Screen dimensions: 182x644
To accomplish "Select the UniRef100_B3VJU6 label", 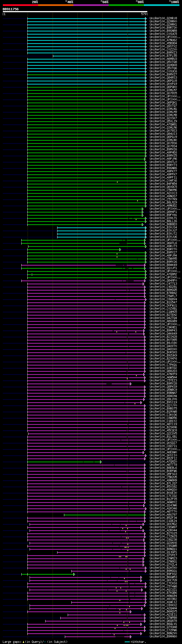I will (163, 237).
